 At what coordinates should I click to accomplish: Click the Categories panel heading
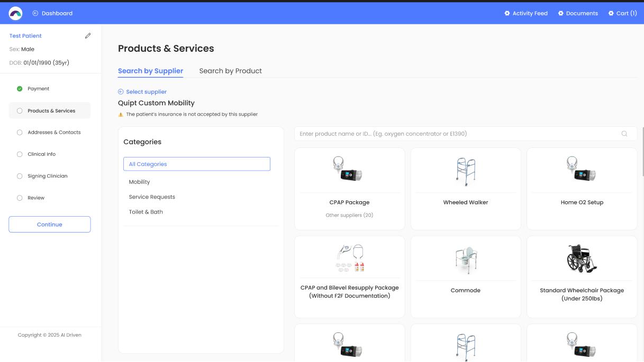pos(142,142)
